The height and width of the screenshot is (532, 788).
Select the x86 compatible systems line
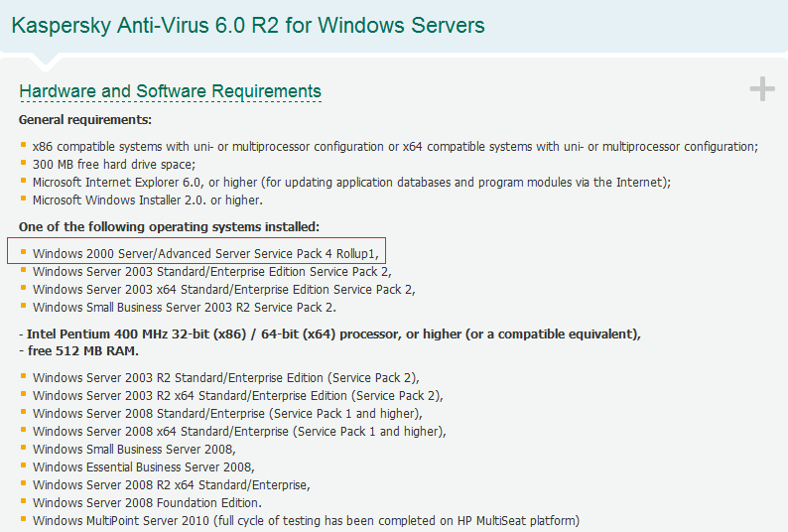click(x=395, y=147)
